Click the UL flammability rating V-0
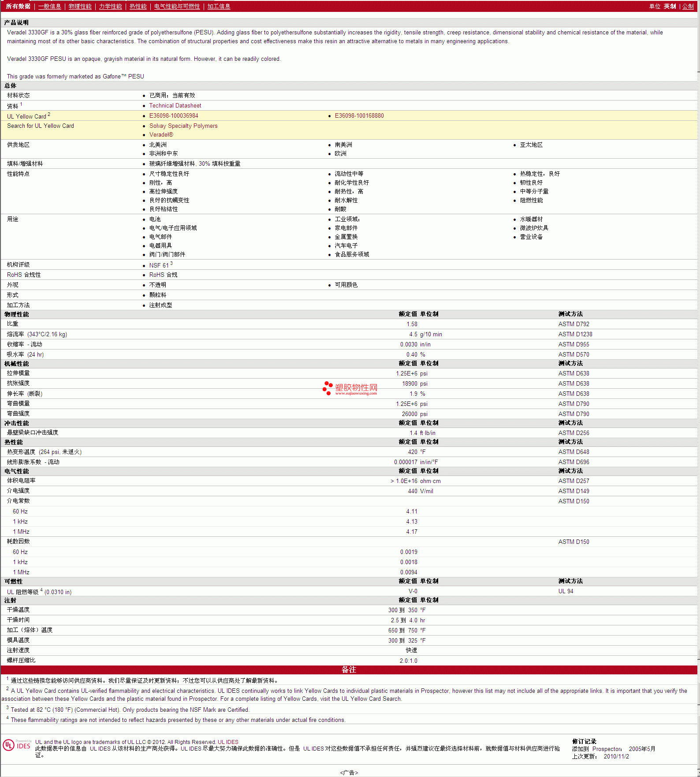This screenshot has width=700, height=777. click(413, 591)
